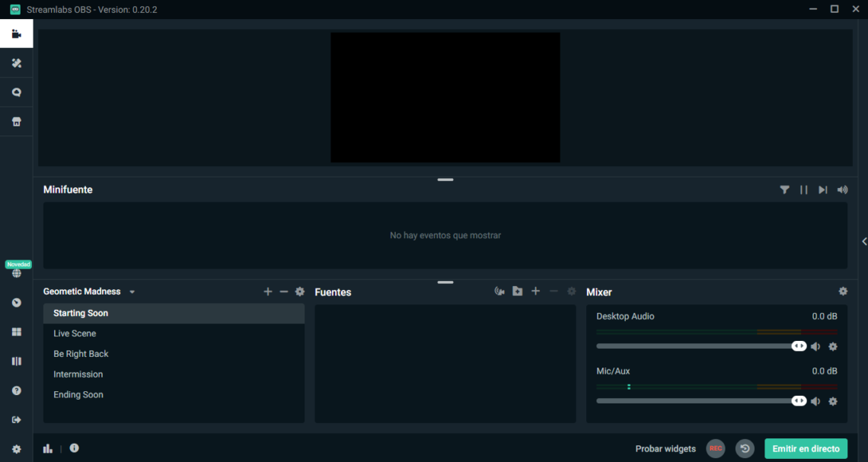Add a new source with the plus icon
The height and width of the screenshot is (462, 868).
point(535,291)
